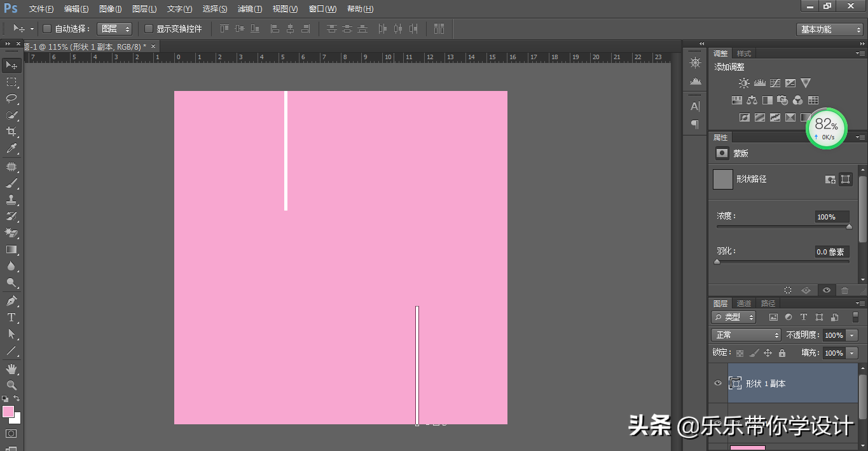Open the 正常 blend mode dropdown

(746, 335)
